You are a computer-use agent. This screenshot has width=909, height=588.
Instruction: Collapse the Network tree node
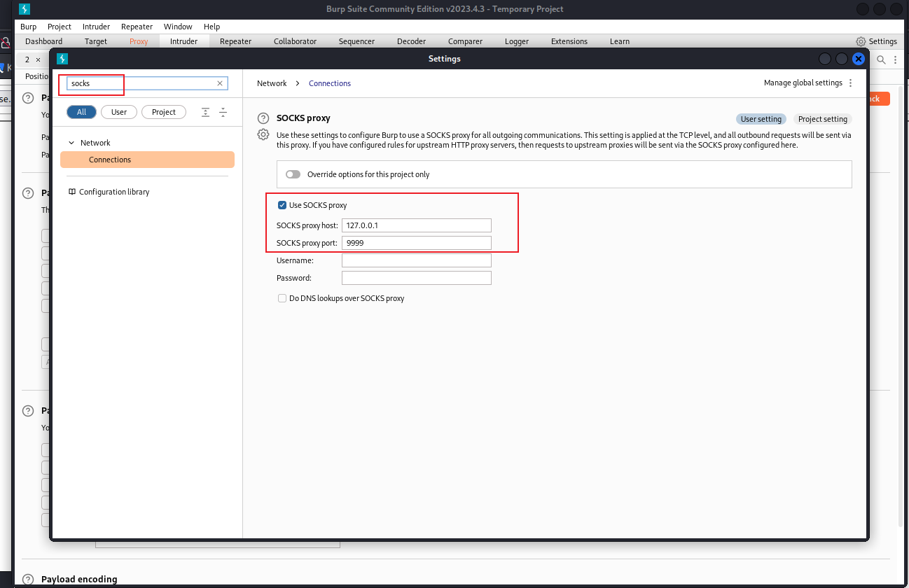[71, 143]
